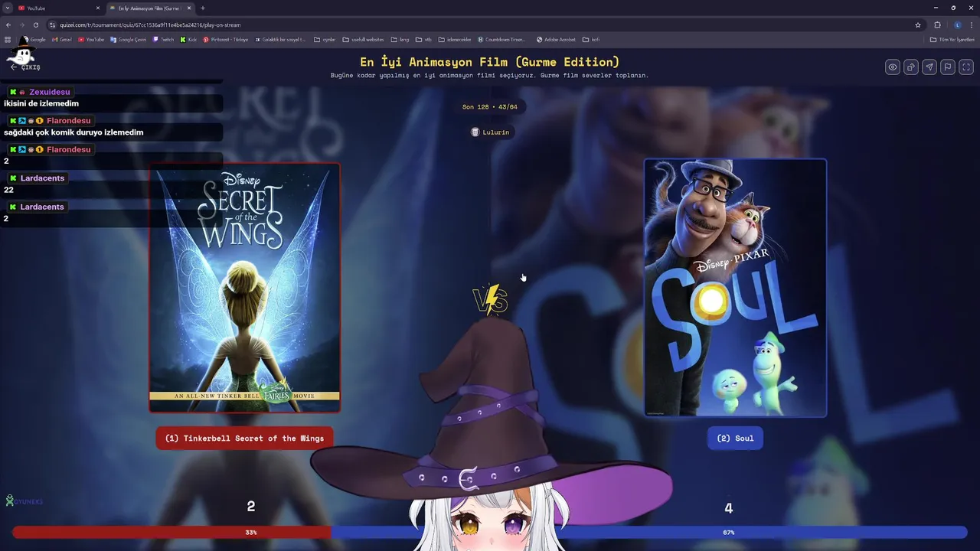Click the browser forward arrow
This screenshot has width=980, height=551.
click(x=21, y=24)
